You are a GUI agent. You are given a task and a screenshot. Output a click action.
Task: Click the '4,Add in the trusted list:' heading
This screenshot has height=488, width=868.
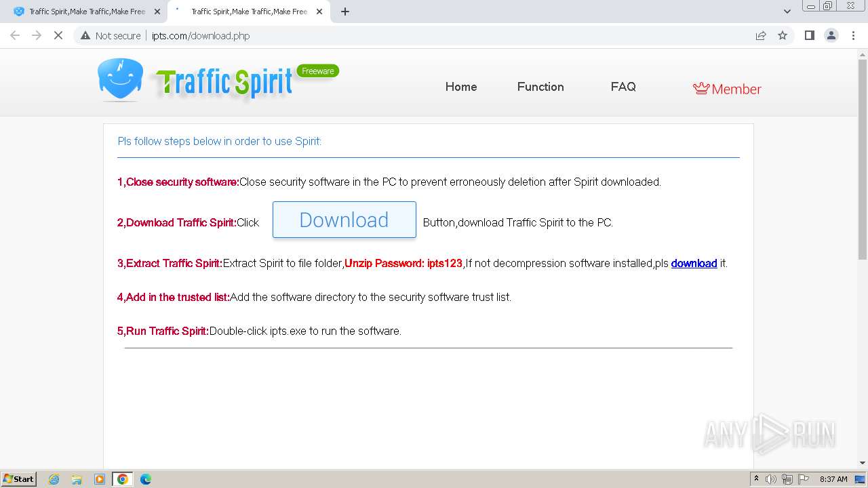pyautogui.click(x=174, y=297)
